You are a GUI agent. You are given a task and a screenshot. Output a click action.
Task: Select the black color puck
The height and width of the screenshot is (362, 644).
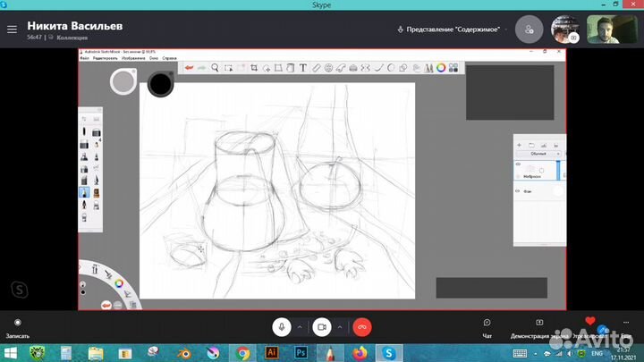pyautogui.click(x=160, y=84)
